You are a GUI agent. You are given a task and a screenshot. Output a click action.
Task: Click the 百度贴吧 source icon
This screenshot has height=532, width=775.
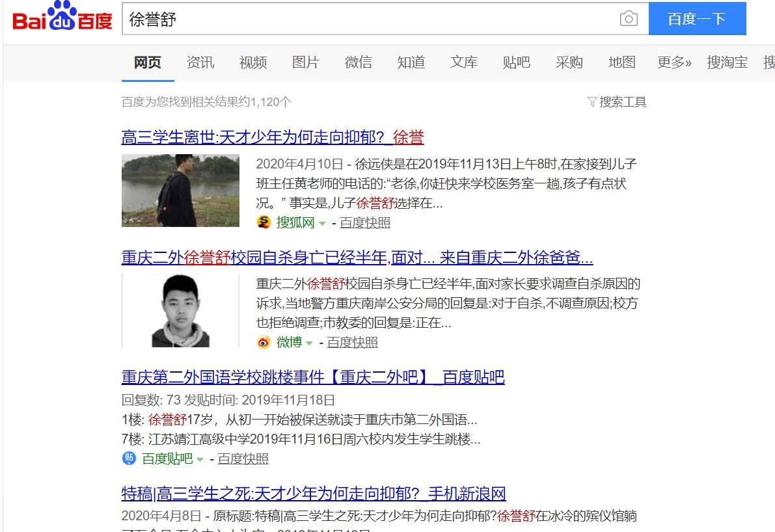129,459
